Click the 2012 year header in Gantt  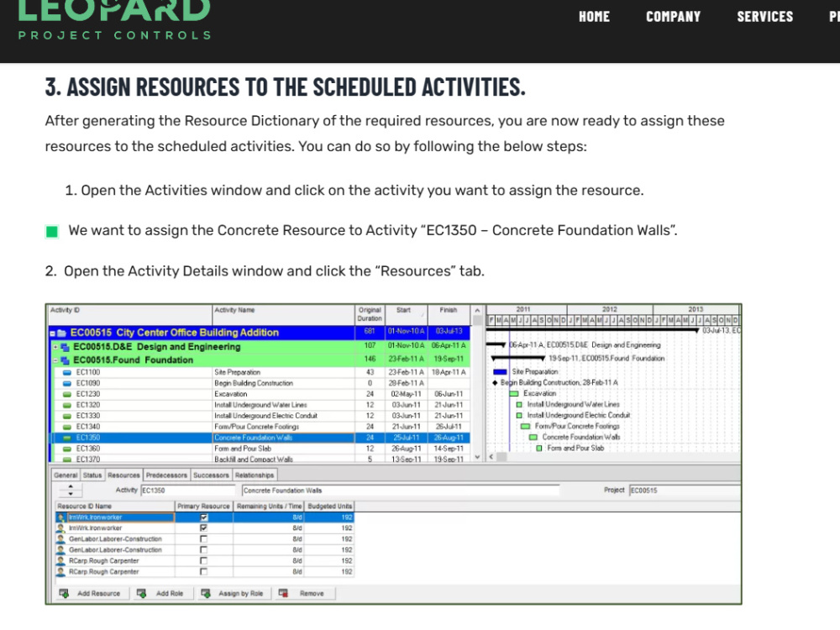coord(610,310)
